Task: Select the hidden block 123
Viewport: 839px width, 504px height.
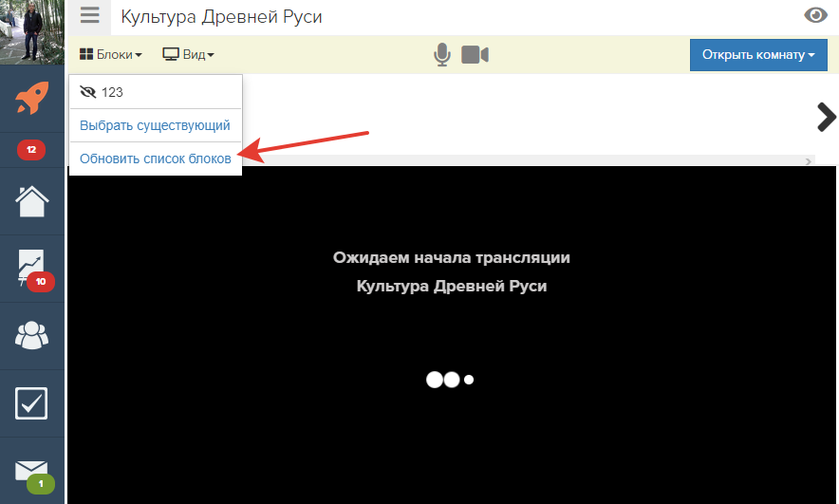Action: point(155,92)
